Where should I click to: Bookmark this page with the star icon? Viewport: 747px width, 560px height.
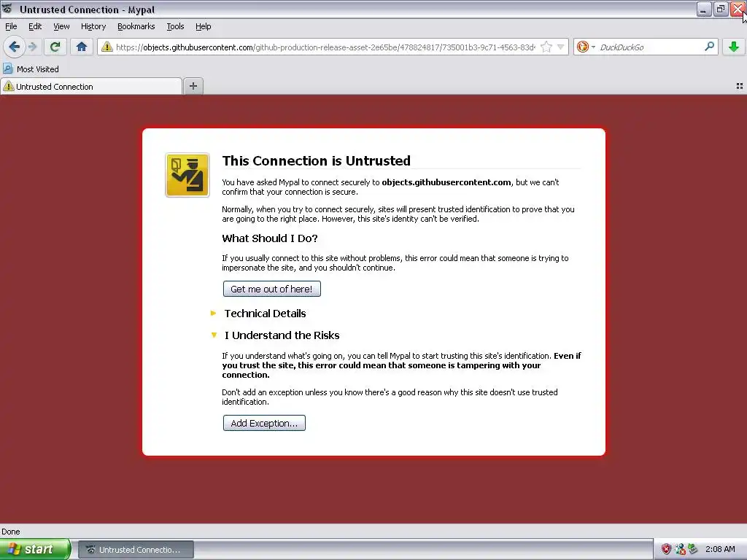pyautogui.click(x=546, y=47)
